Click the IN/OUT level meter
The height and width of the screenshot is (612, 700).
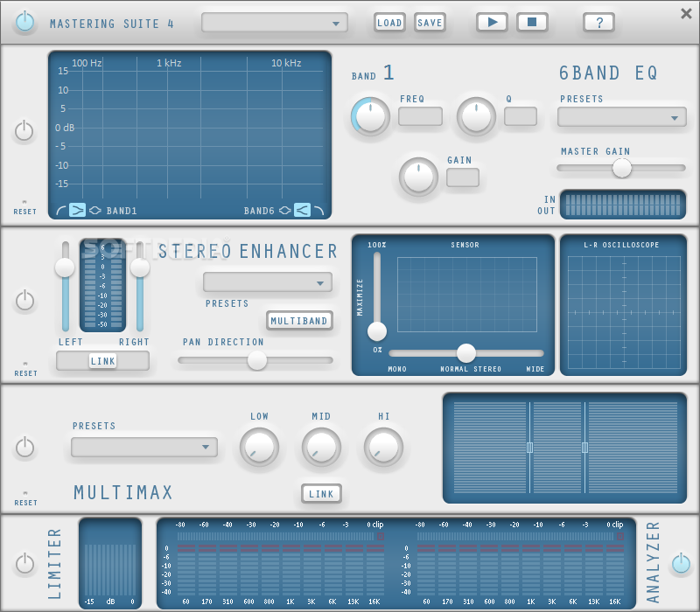click(x=623, y=205)
